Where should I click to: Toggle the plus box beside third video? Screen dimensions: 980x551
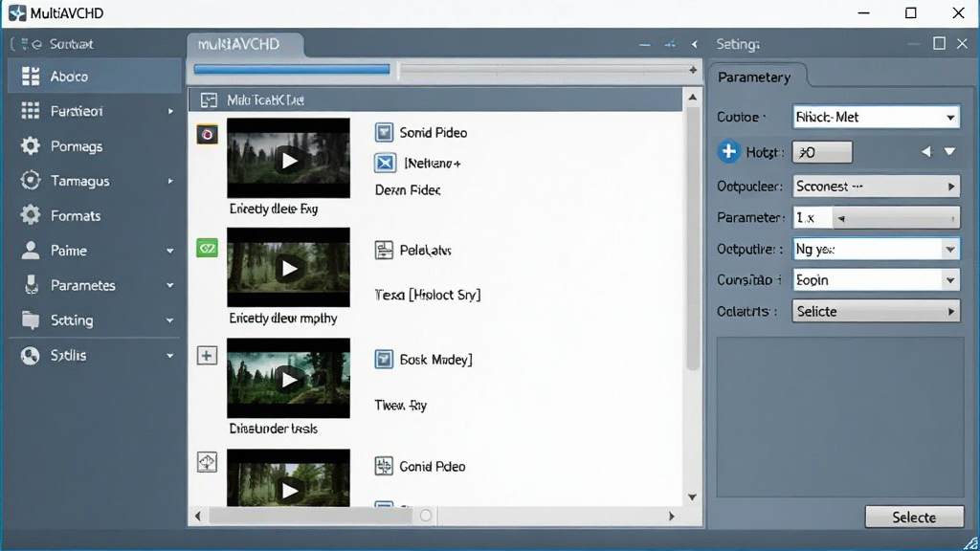[x=207, y=356]
